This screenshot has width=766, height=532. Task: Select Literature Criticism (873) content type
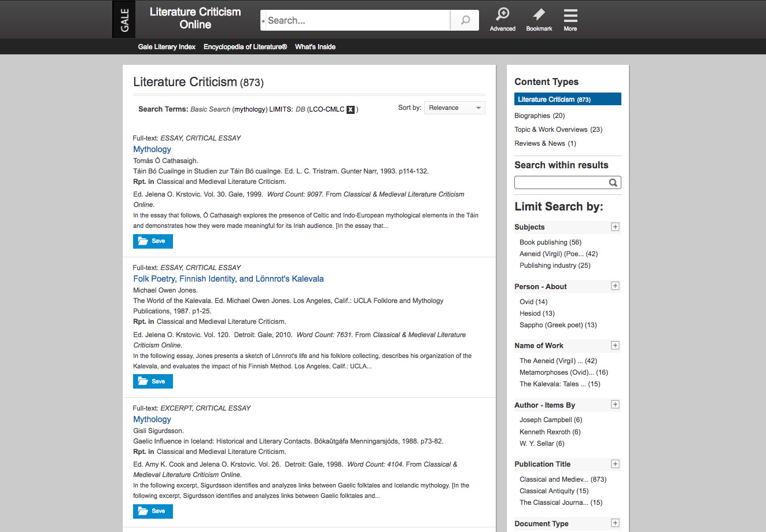coord(568,99)
